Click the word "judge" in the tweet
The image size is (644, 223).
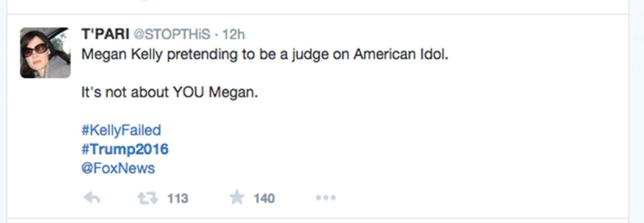(x=310, y=54)
